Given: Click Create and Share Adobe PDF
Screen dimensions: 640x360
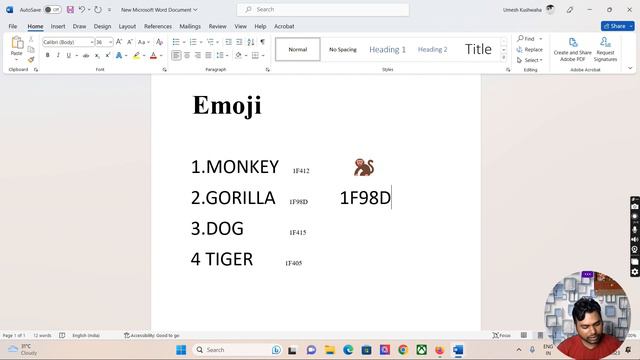Looking at the screenshot, I should tap(572, 49).
